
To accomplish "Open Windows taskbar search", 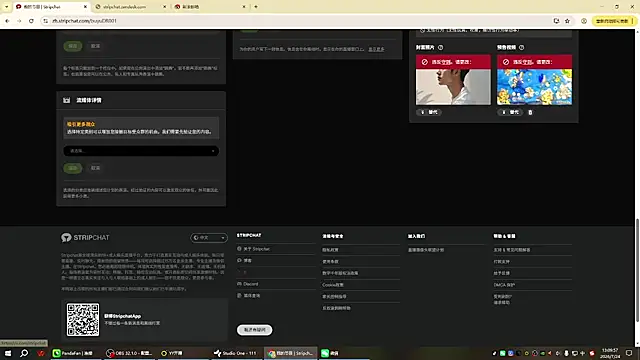I will click(x=24, y=353).
